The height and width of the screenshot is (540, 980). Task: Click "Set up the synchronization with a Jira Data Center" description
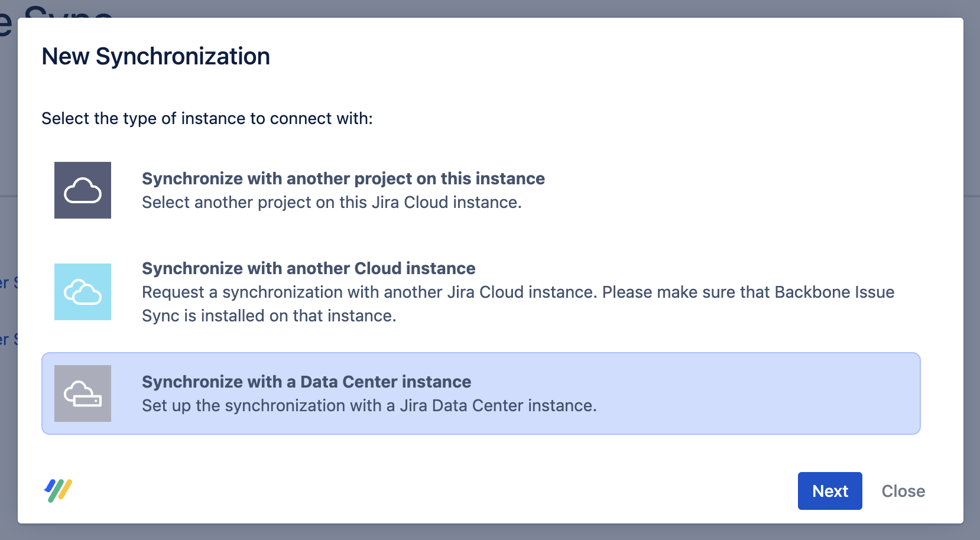tap(369, 406)
